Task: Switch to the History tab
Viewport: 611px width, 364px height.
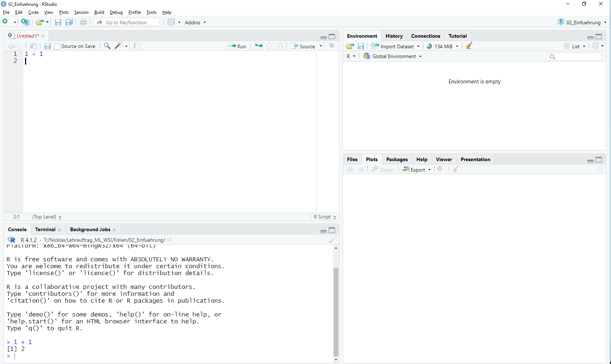Action: (394, 36)
